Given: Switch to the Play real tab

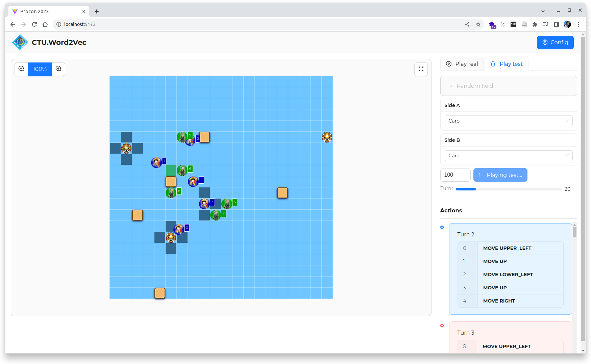Looking at the screenshot, I should click(x=462, y=64).
